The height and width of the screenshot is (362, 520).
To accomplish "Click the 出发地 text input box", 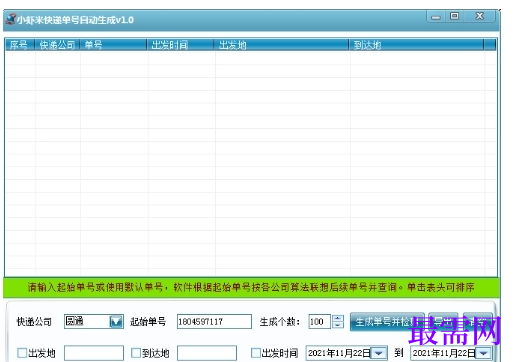I will [94, 353].
